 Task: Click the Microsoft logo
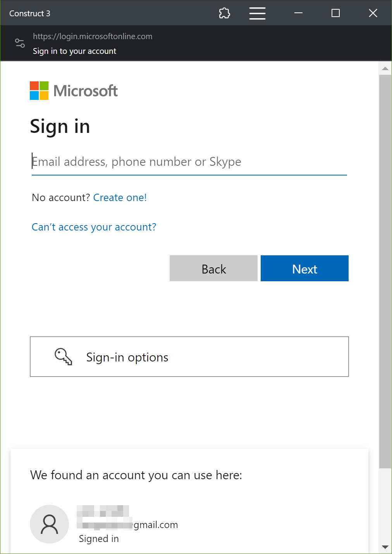tap(74, 91)
